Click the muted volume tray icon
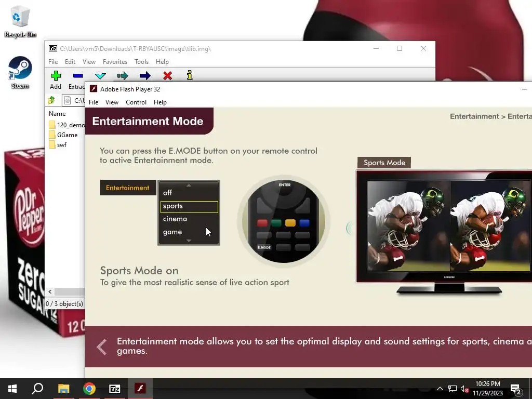 464,389
